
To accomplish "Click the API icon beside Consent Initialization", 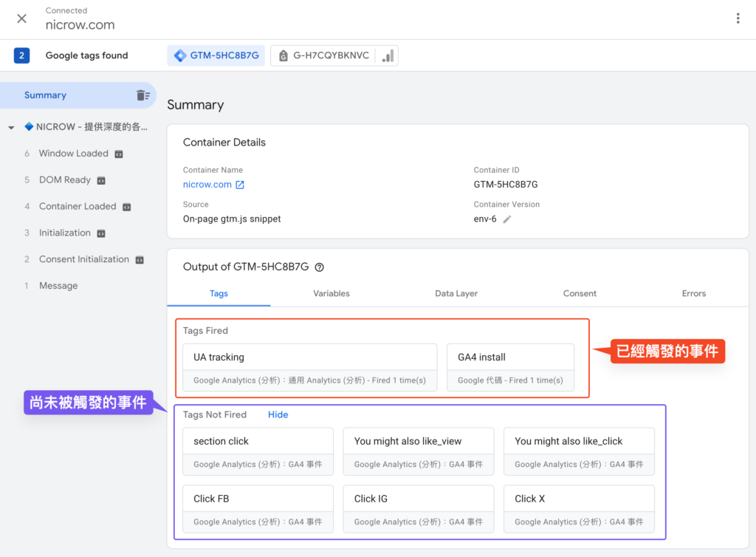I will coord(140,261).
